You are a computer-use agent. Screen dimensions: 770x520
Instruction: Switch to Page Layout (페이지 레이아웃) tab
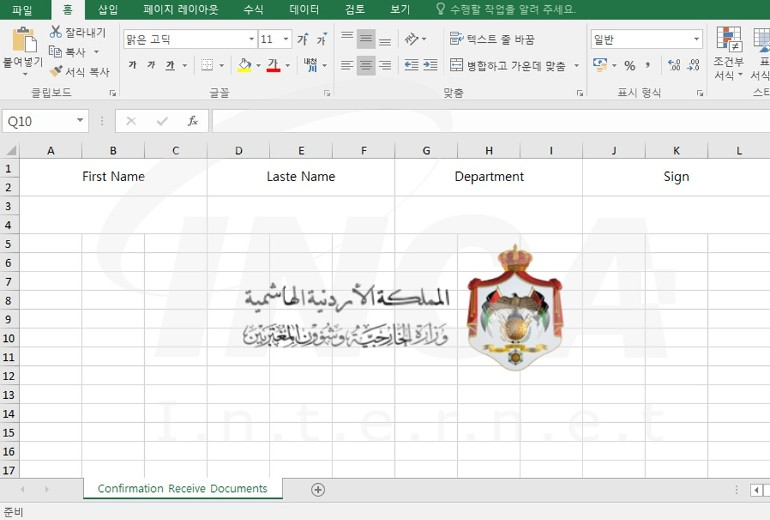(181, 9)
